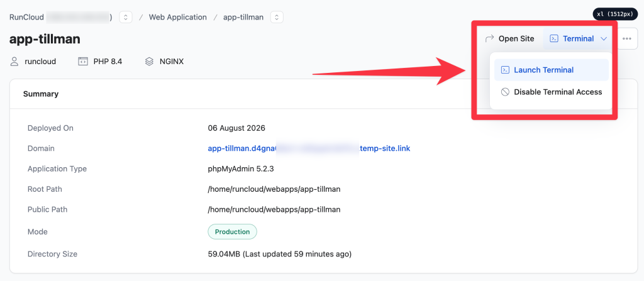Click the Terminal prompt icon in header

tap(554, 38)
